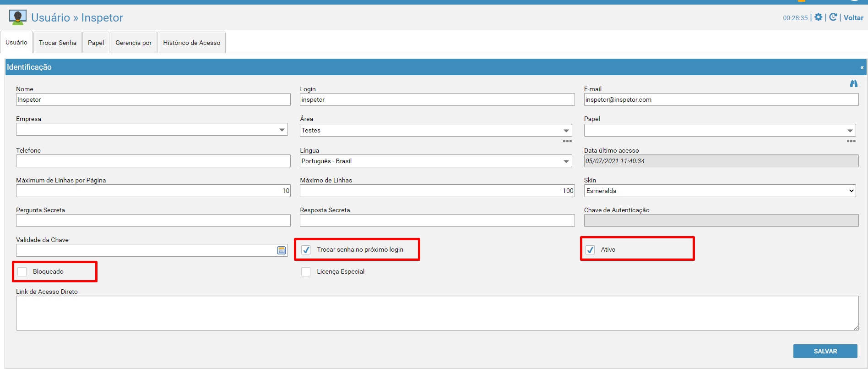Image resolution: width=868 pixels, height=369 pixels.
Task: Switch to the Usuário tab
Action: point(16,42)
